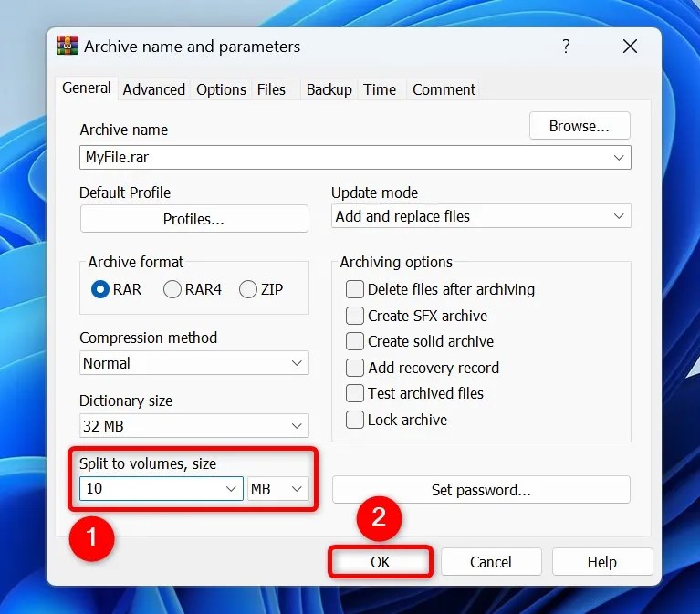
Task: Go to the Time tab
Action: (x=380, y=89)
